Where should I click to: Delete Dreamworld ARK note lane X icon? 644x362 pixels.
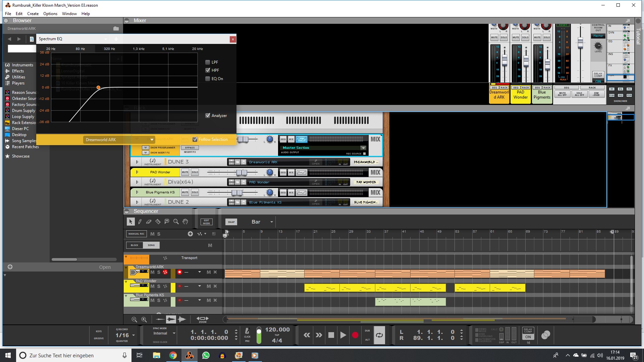pyautogui.click(x=215, y=272)
